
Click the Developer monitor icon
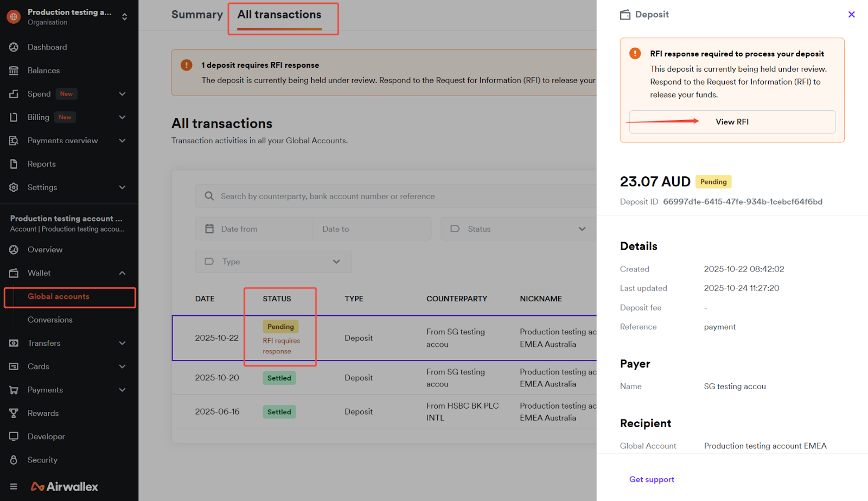click(14, 436)
